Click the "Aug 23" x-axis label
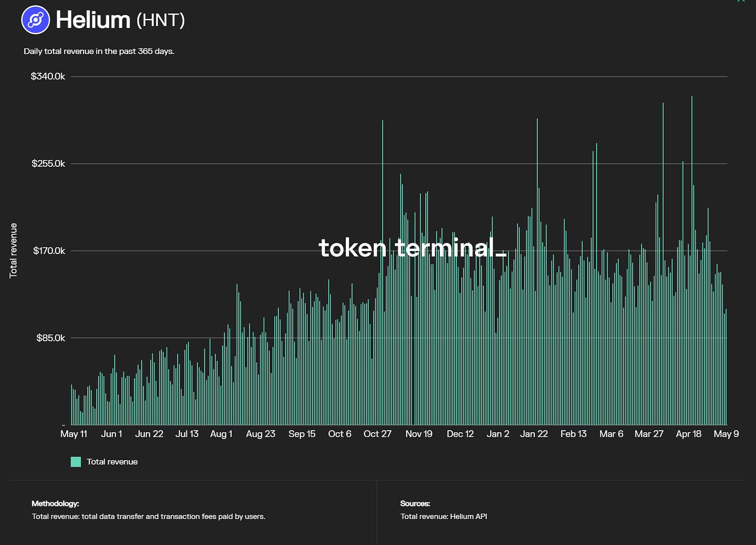Image resolution: width=756 pixels, height=545 pixels. [x=261, y=434]
